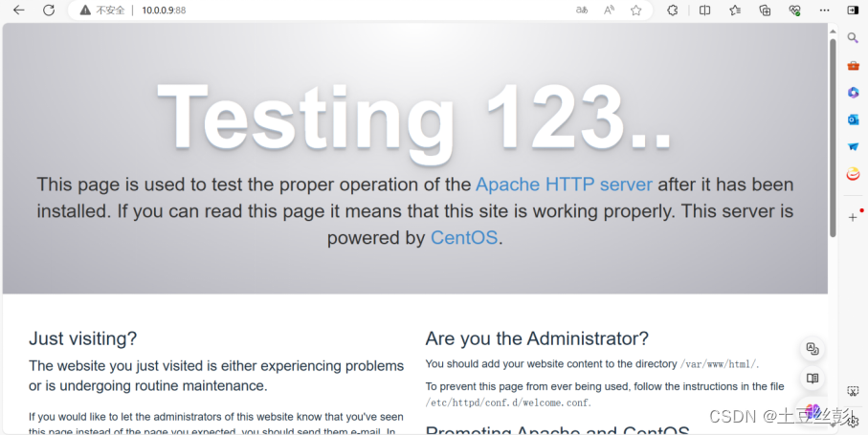Click the scrollbar up arrow
Image resolution: width=868 pixels, height=435 pixels.
tap(833, 31)
